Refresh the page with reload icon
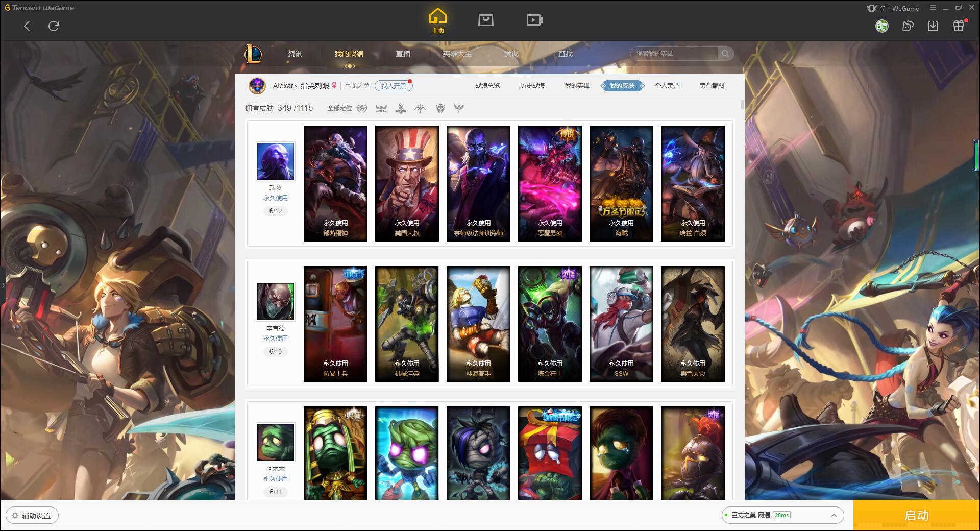Screen dimensions: 980x531 point(54,26)
